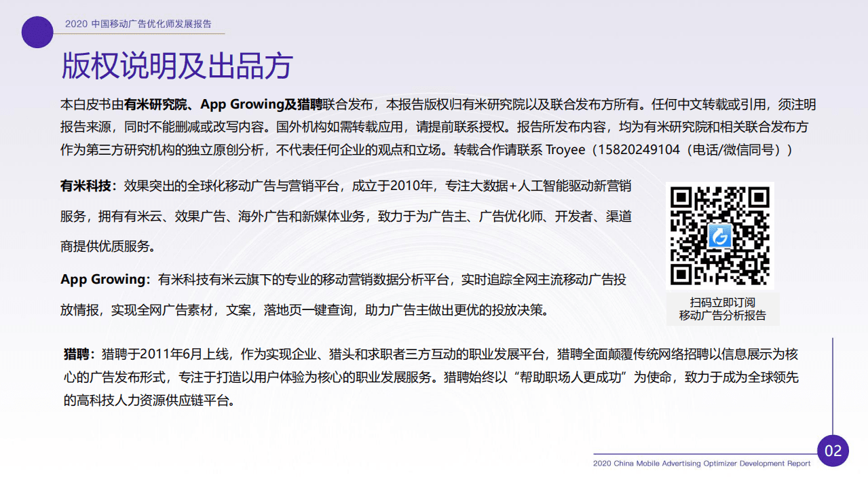Click the page number badge showing 02
The image size is (868, 488).
pos(833,450)
